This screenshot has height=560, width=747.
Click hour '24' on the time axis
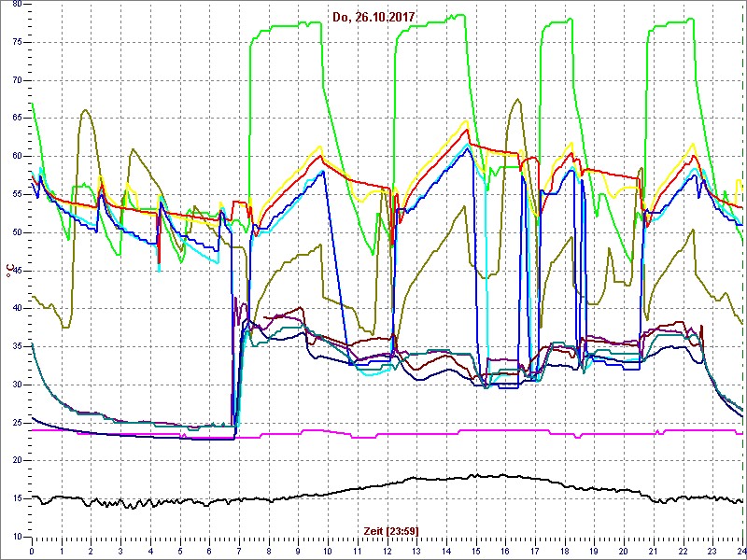[741, 551]
